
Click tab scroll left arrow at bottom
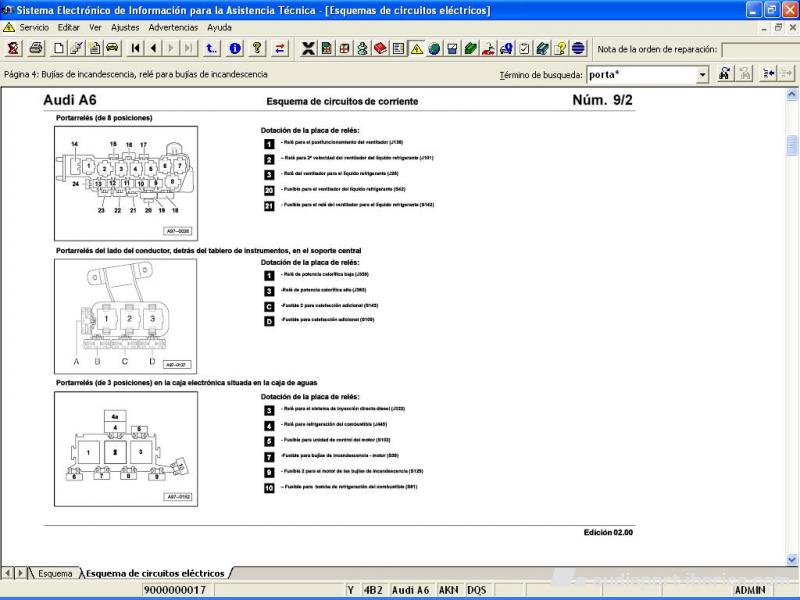(x=7, y=573)
